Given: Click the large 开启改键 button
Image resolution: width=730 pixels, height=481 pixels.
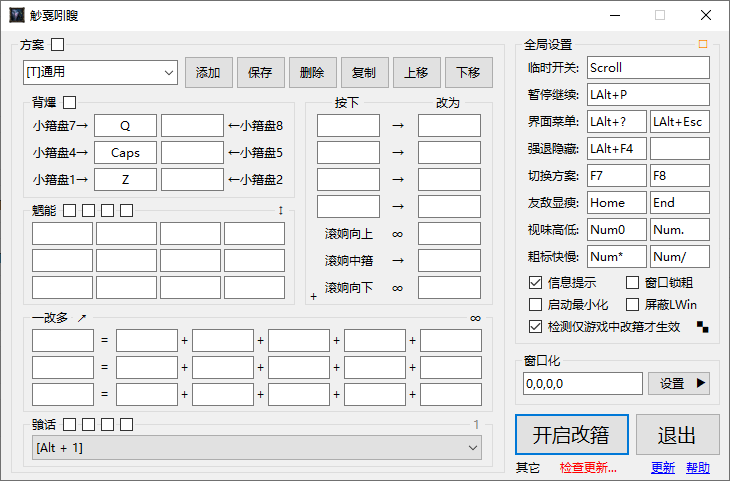Looking at the screenshot, I should [x=572, y=434].
